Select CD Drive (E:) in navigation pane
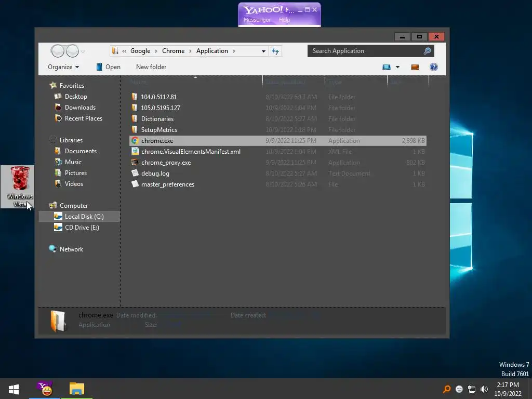 (x=77, y=228)
